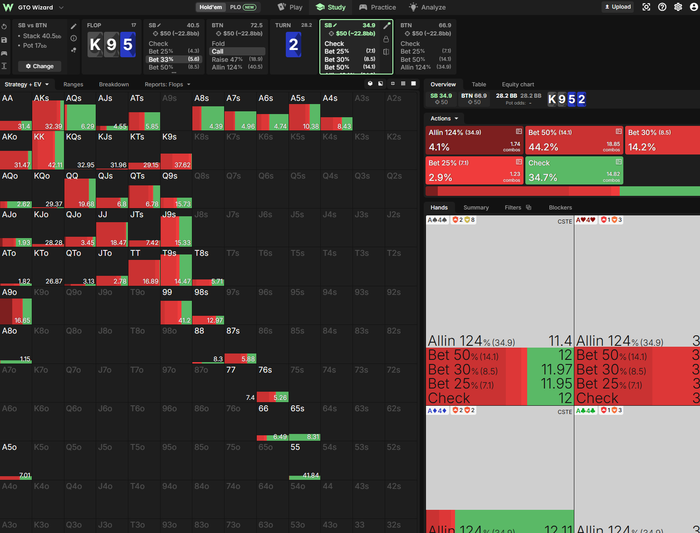Open the Study section
700x533 pixels.
(x=331, y=7)
